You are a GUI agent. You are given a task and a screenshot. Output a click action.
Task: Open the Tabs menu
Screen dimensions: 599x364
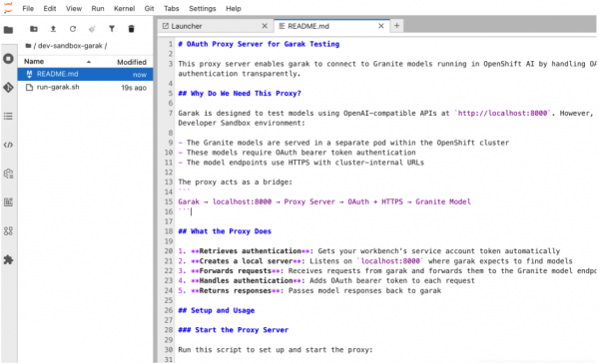(x=172, y=8)
